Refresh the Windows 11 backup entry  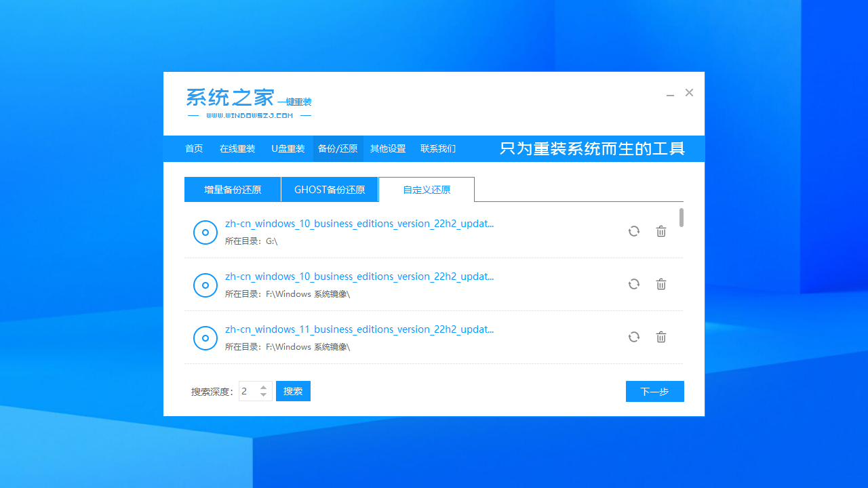point(633,337)
